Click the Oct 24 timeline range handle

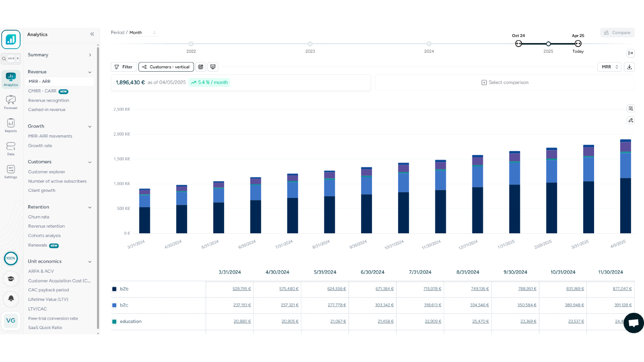tap(518, 43)
